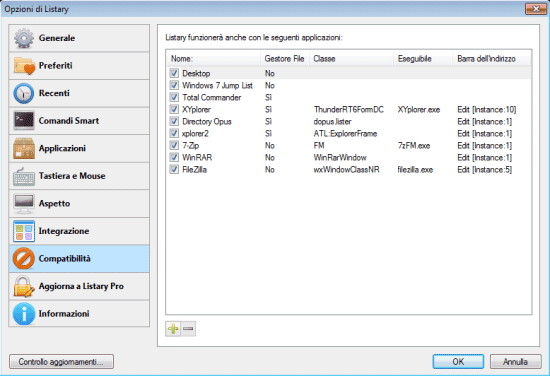Click the OK button
This screenshot has width=550, height=376.
[x=458, y=362]
